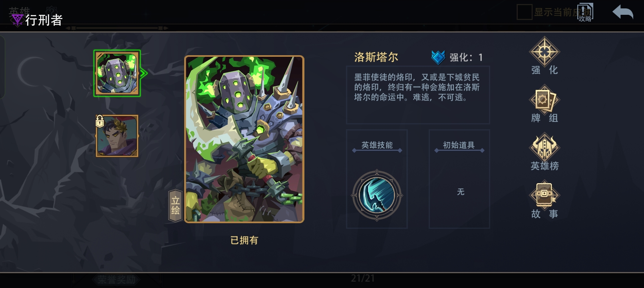Tap the blue 强化 level gem icon
This screenshot has height=288, width=644.
pyautogui.click(x=438, y=57)
